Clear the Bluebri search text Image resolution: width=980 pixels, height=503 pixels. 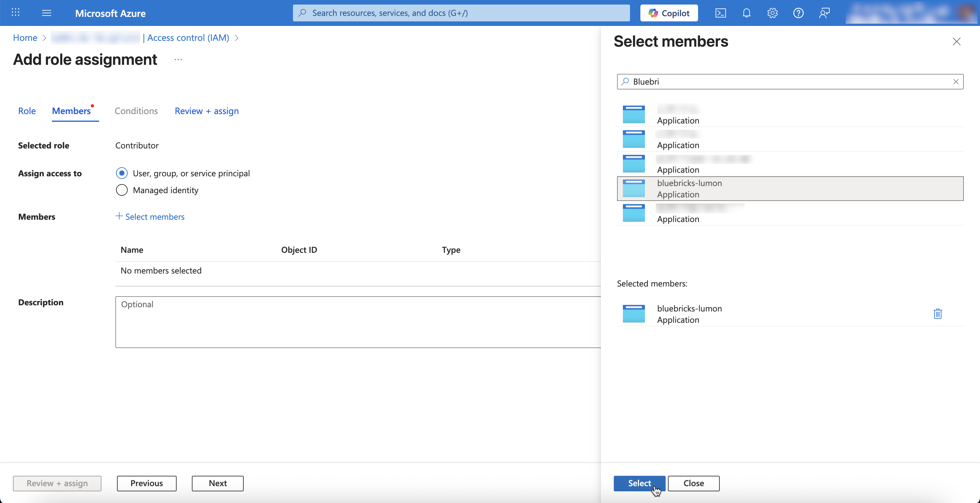[956, 82]
